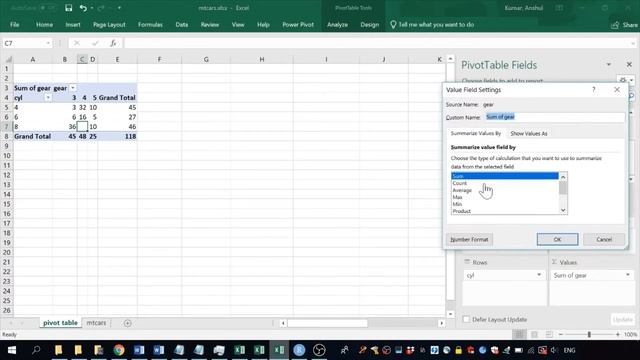Click the active Excel taskbar icon

point(279,350)
